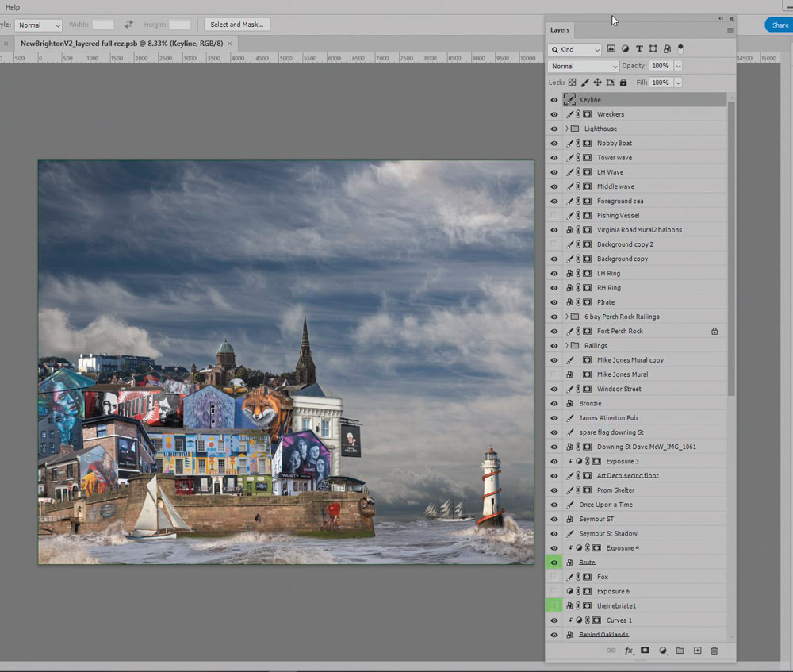Create new adjustment layer icon
The height and width of the screenshot is (672, 793).
coord(663,651)
